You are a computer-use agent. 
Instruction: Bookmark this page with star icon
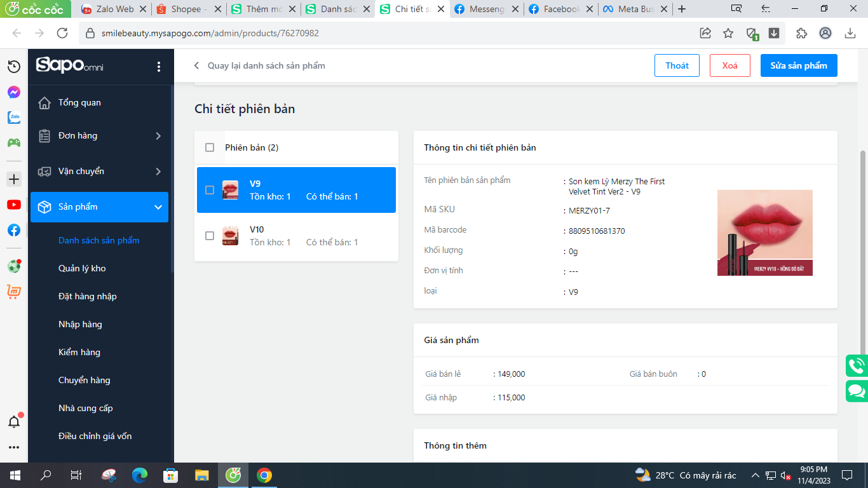[x=728, y=33]
